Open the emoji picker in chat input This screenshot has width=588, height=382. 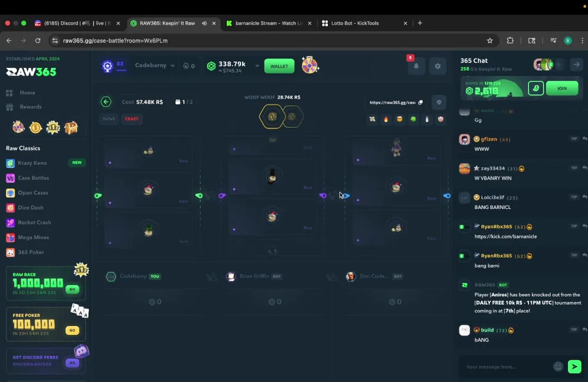[558, 367]
